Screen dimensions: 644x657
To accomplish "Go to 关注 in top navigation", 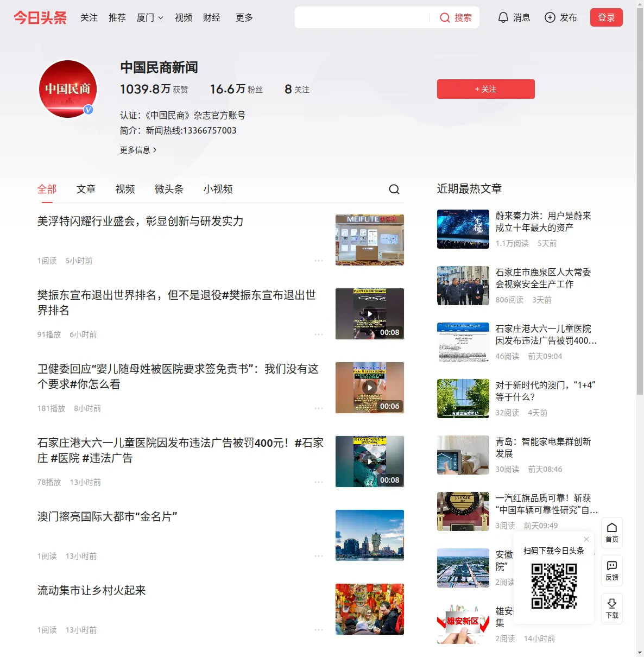I will pyautogui.click(x=89, y=17).
